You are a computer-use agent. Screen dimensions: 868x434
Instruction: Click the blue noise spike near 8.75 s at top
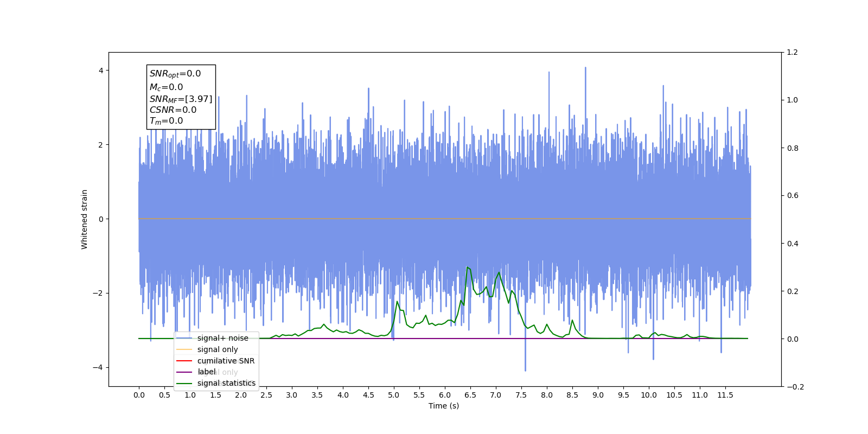tap(585, 68)
